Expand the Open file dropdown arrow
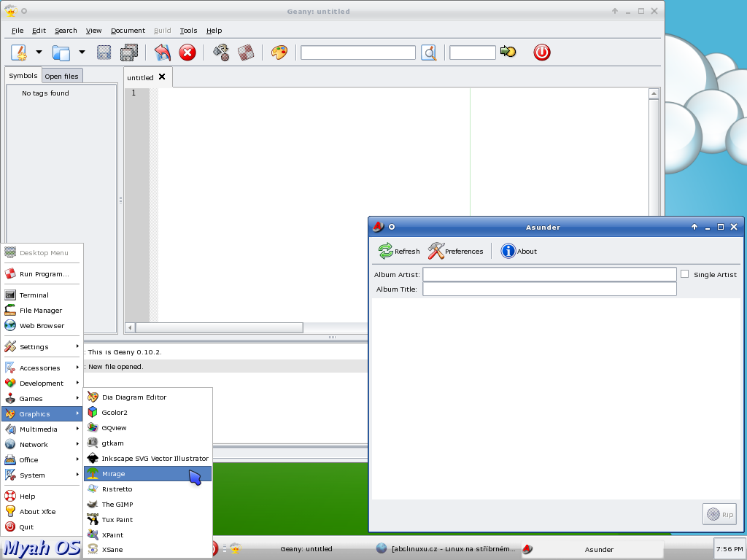Image resolution: width=747 pixels, height=560 pixels. (x=82, y=52)
